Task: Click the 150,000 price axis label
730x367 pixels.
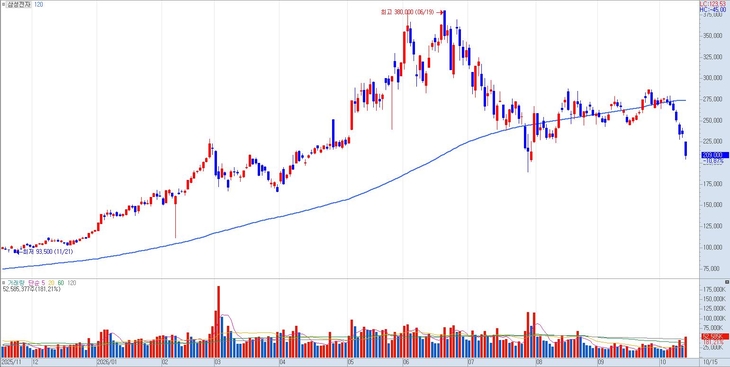Action: tap(713, 205)
